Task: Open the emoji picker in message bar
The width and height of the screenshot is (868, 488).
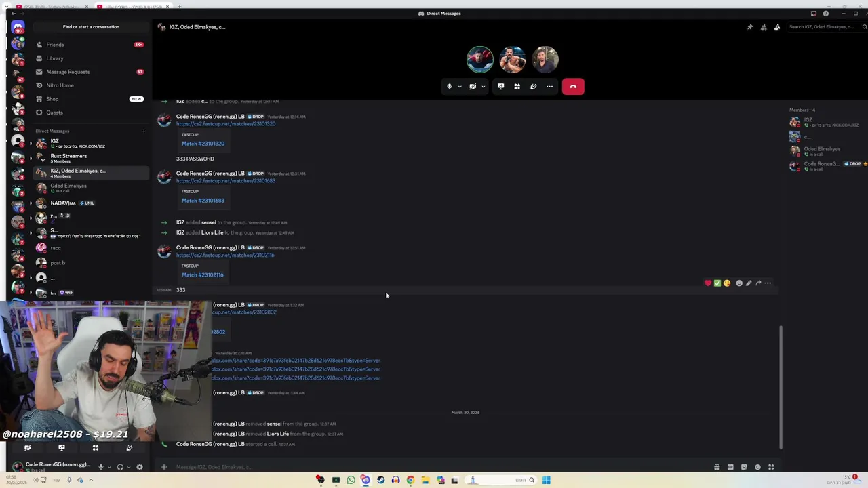Action: tap(757, 467)
